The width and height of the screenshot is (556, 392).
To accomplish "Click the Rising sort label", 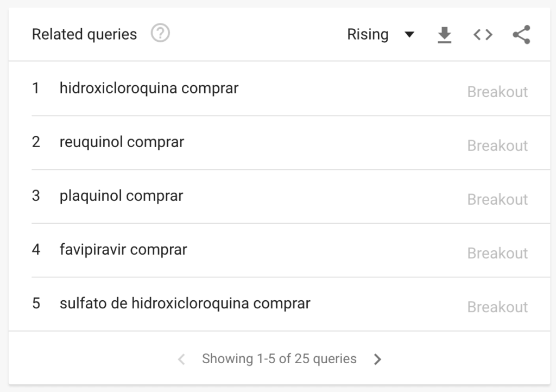I will click(368, 34).
